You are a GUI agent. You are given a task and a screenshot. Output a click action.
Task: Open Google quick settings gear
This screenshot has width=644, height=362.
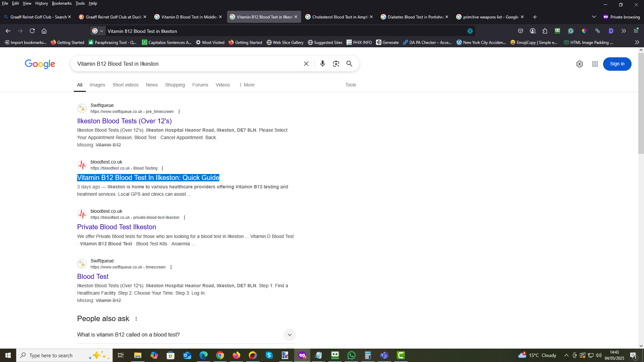(579, 64)
